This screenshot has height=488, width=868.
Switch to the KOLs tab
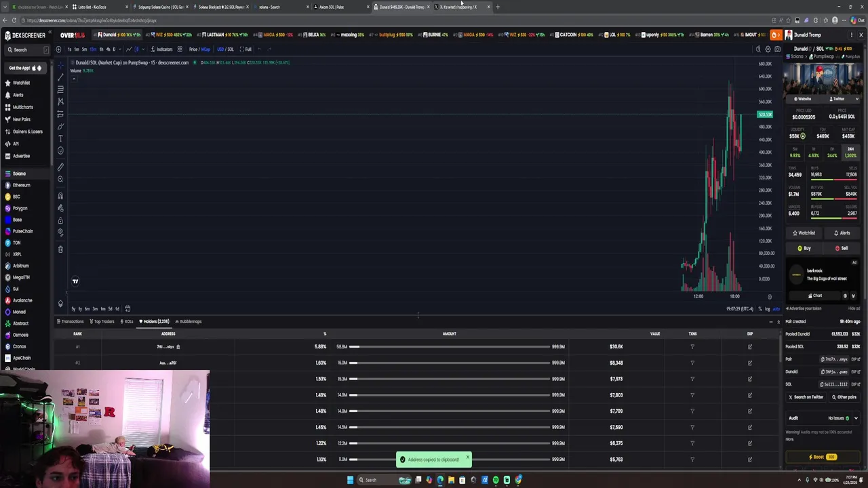coord(127,321)
